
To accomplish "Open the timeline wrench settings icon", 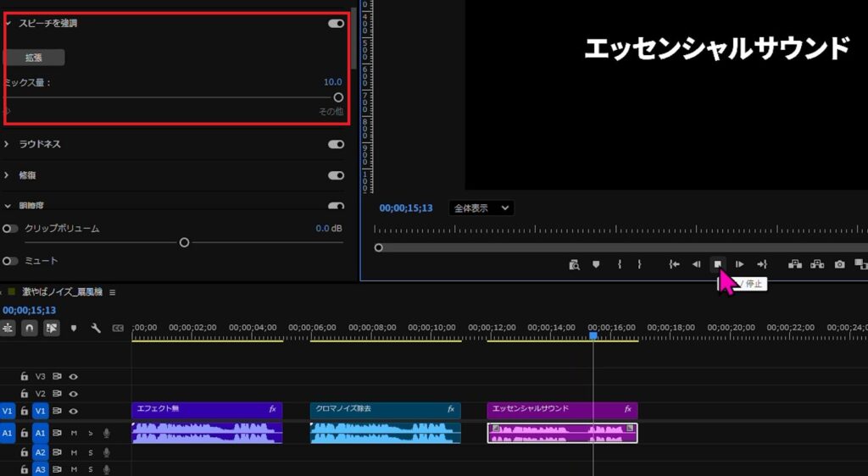I will 96,328.
